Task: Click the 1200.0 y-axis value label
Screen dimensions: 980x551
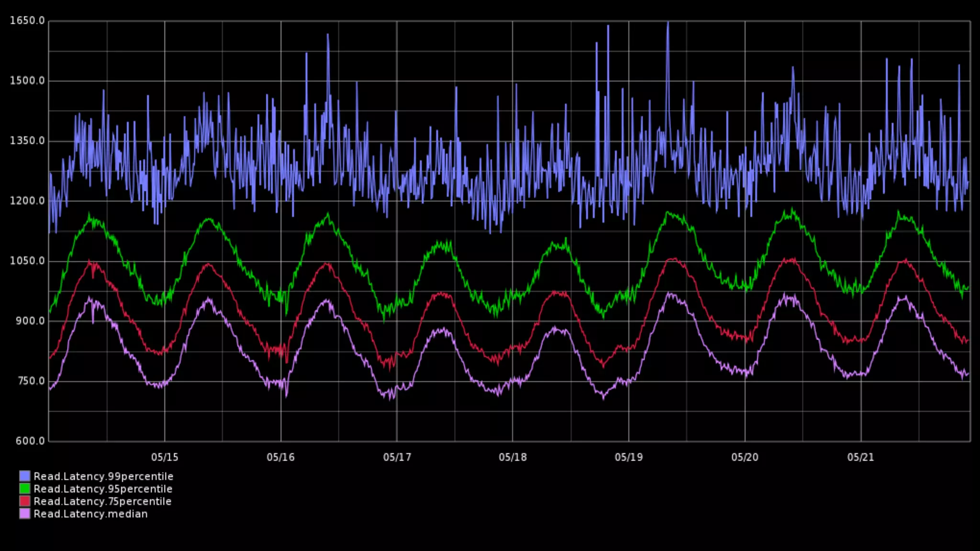Action: (27, 201)
